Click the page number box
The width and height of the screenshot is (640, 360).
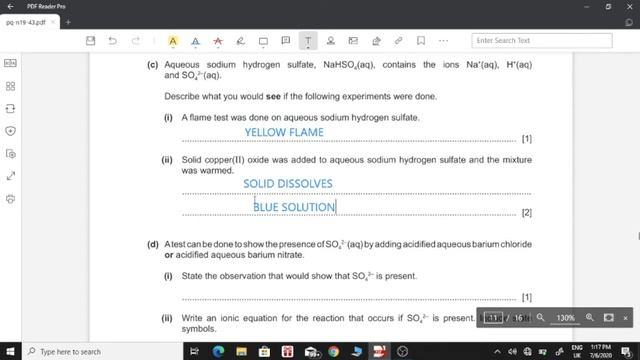pos(493,318)
